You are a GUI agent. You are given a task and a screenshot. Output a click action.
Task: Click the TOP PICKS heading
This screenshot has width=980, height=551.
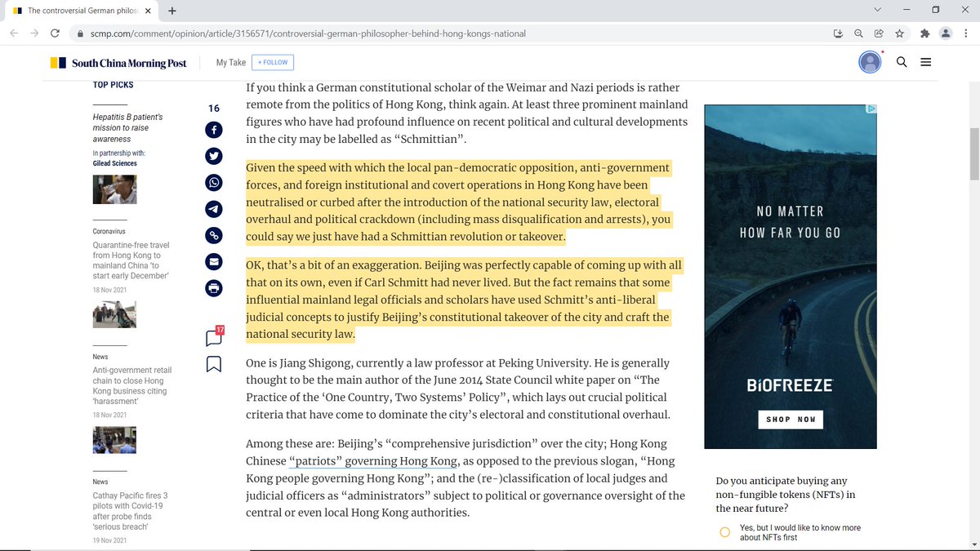[x=113, y=85]
